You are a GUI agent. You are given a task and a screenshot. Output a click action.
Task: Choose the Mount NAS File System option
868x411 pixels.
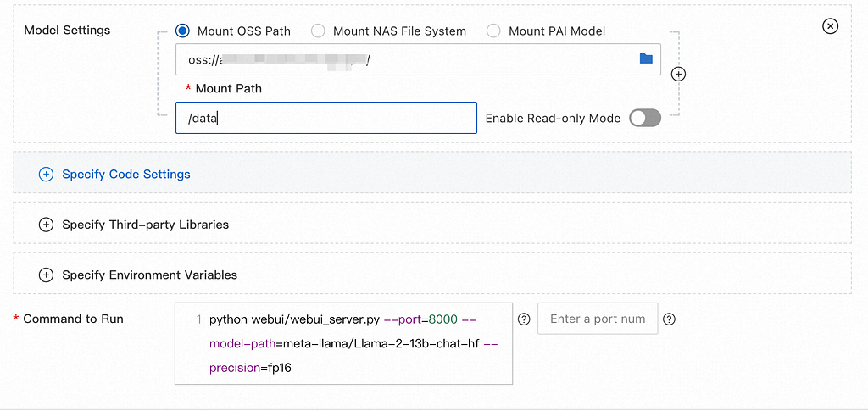click(319, 31)
